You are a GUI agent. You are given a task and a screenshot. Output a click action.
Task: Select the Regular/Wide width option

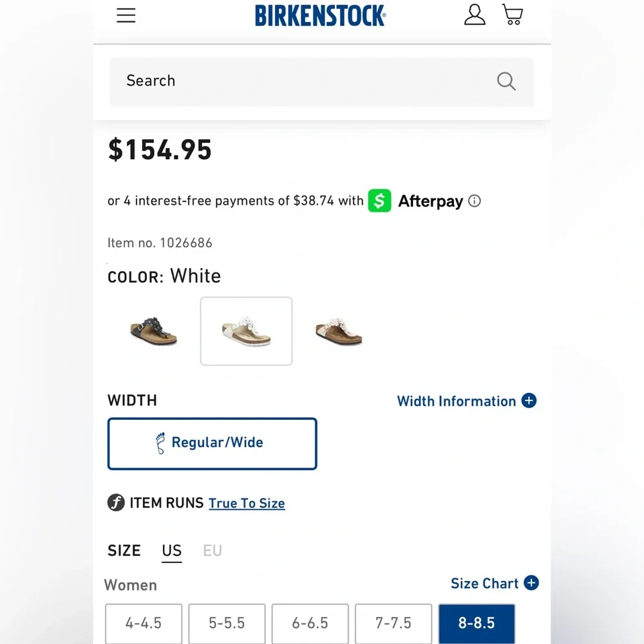(x=212, y=443)
